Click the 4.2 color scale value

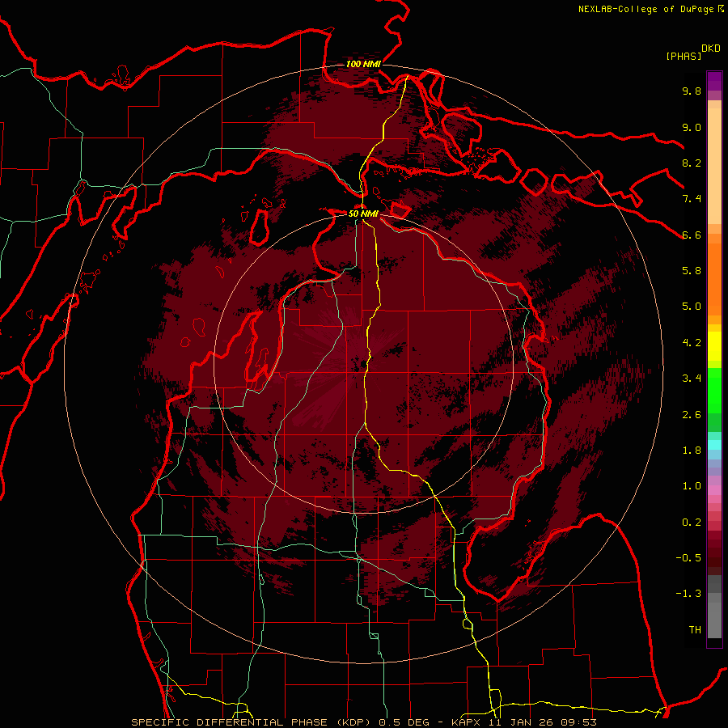point(692,343)
